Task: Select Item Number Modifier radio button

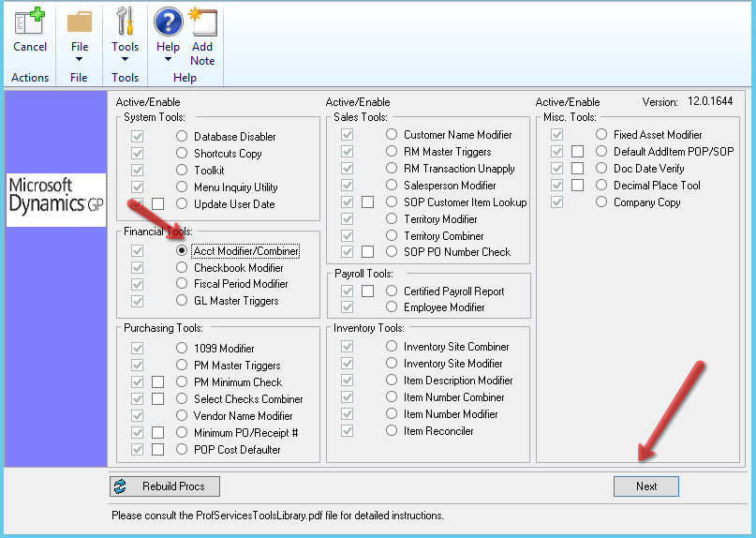Action: pyautogui.click(x=392, y=413)
